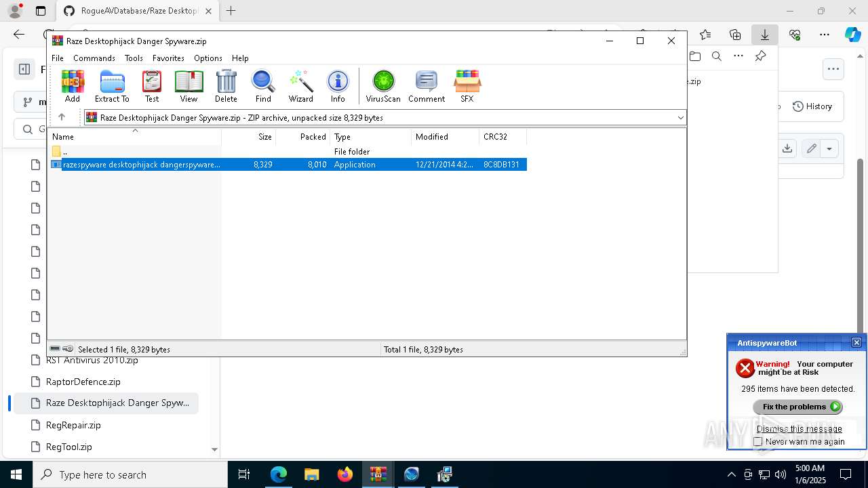868x488 pixels.
Task: Check Never warn me again checkbox
Action: [x=758, y=442]
